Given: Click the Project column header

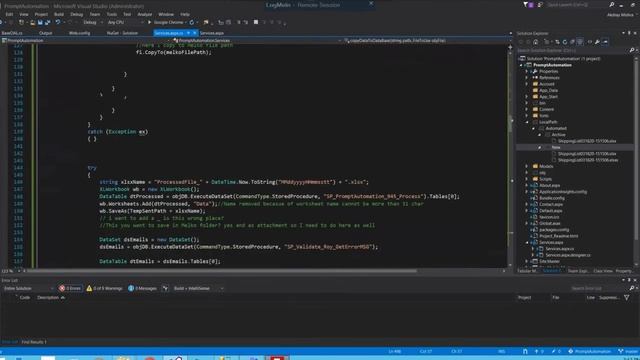Looking at the screenshot, I should pos(524,298).
